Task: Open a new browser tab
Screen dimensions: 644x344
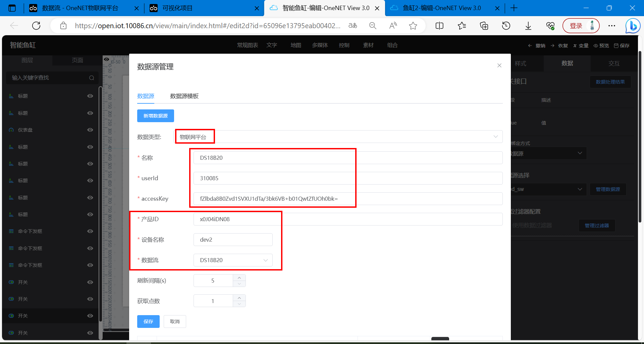Action: (x=514, y=8)
